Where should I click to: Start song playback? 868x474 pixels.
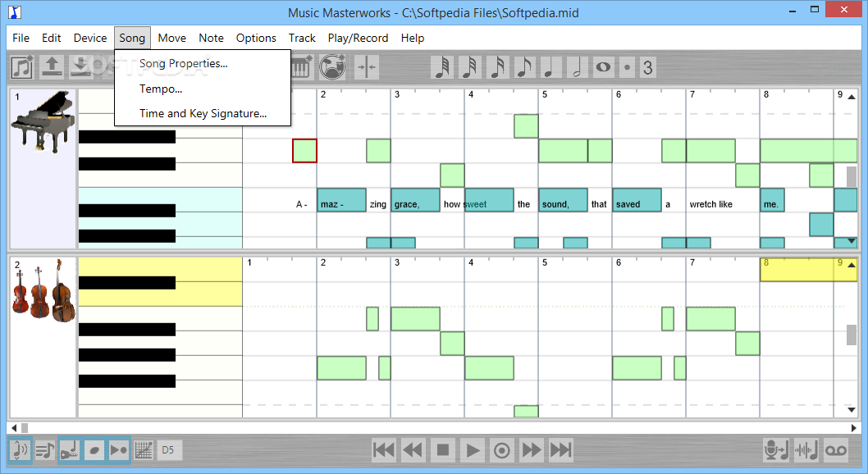(x=473, y=450)
